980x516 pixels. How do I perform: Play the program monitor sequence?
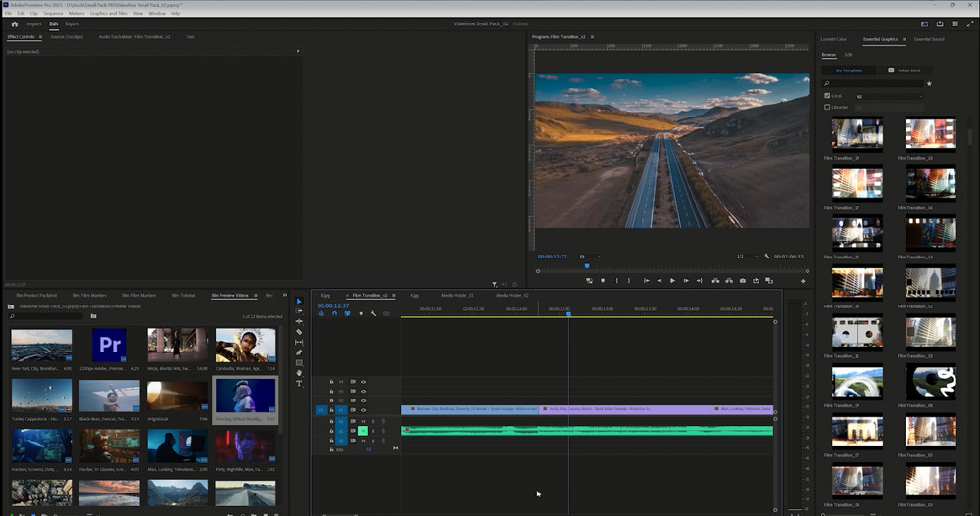pyautogui.click(x=672, y=280)
